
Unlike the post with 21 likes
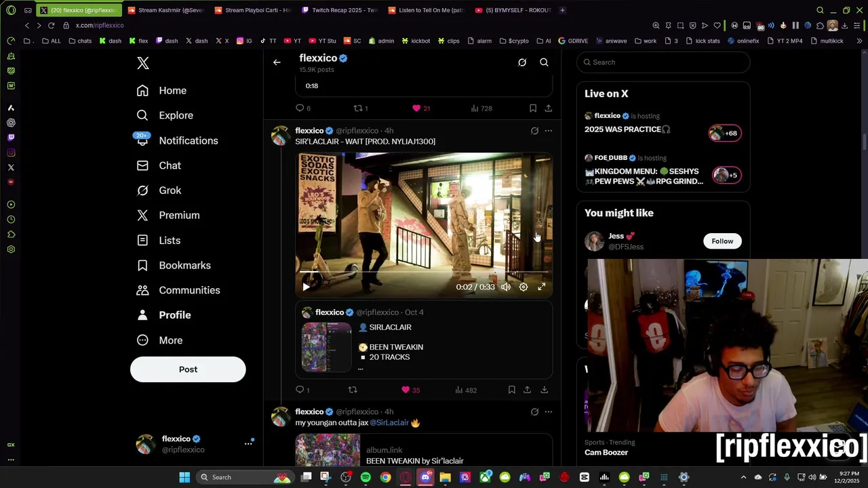pos(420,108)
